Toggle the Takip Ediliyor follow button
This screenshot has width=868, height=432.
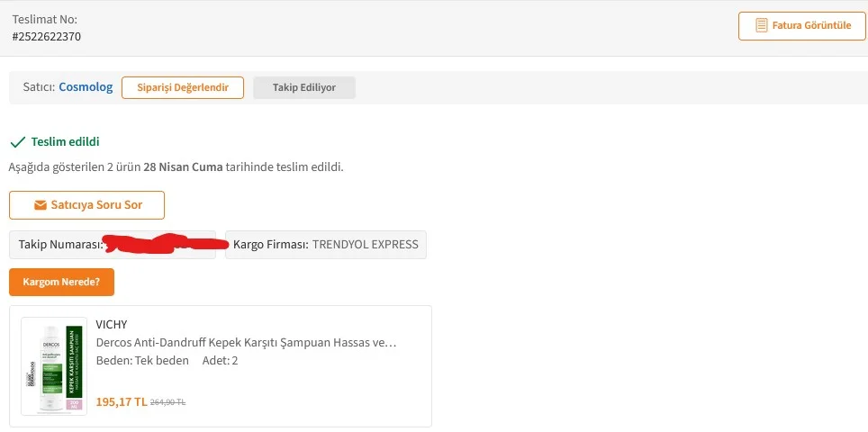point(304,87)
